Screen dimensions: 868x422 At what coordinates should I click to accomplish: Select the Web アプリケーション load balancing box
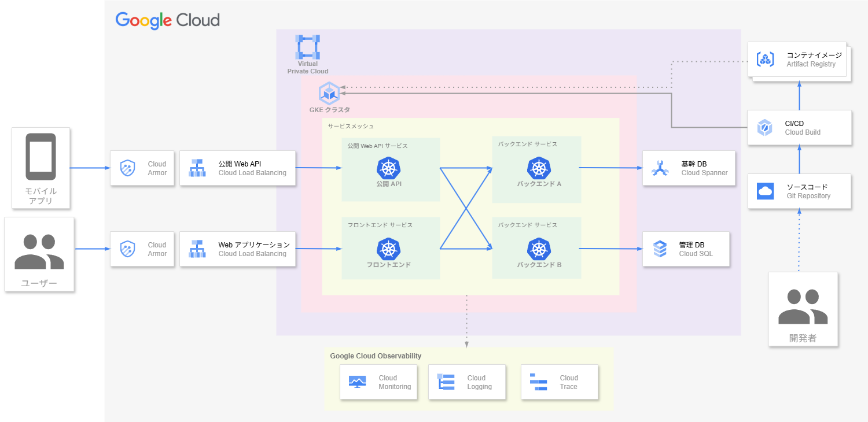pos(237,249)
